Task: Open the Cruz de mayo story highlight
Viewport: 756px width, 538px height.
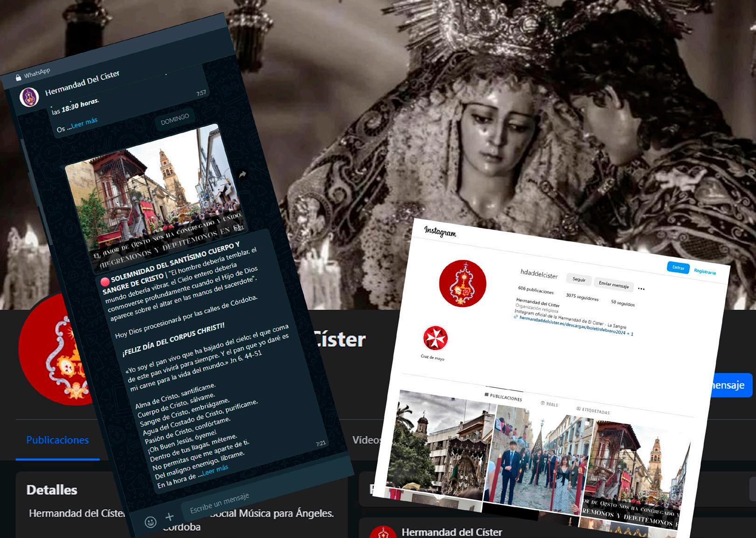Action: [x=435, y=338]
